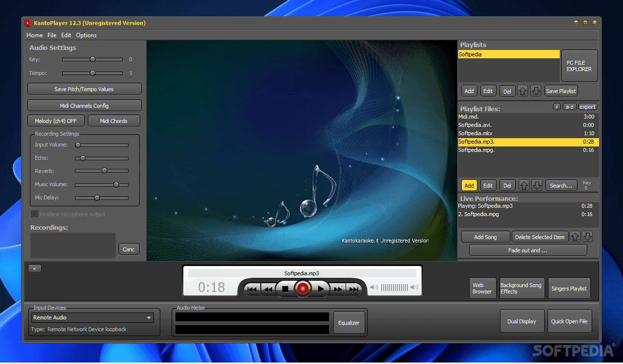Adjust the Music Volume slider
Image resolution: width=623 pixels, height=364 pixels.
pos(101,185)
